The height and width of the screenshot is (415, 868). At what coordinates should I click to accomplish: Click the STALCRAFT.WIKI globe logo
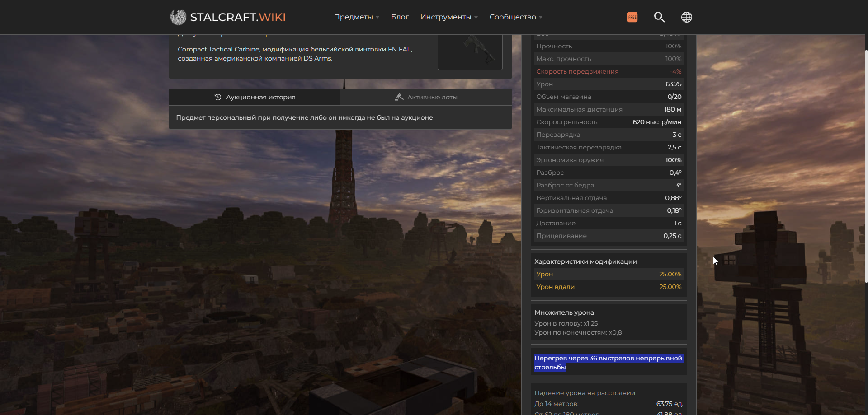tap(178, 17)
